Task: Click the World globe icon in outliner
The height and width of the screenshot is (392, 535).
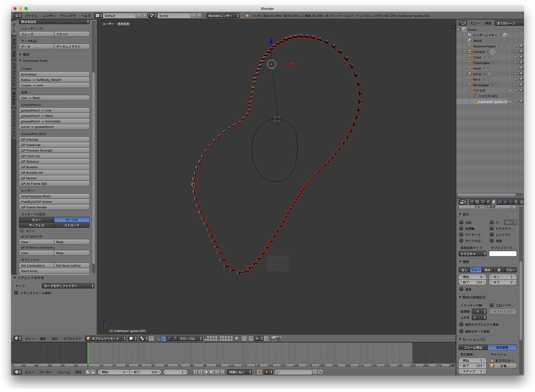Action: [x=470, y=41]
